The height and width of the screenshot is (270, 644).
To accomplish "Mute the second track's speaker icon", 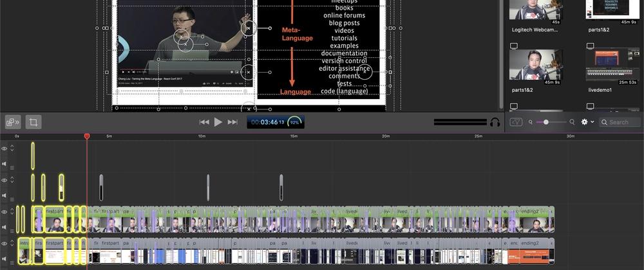I will [x=4, y=195].
